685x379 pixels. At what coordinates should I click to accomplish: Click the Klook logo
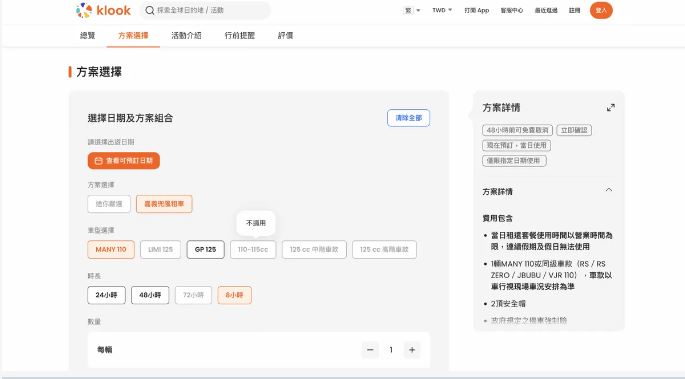click(103, 10)
